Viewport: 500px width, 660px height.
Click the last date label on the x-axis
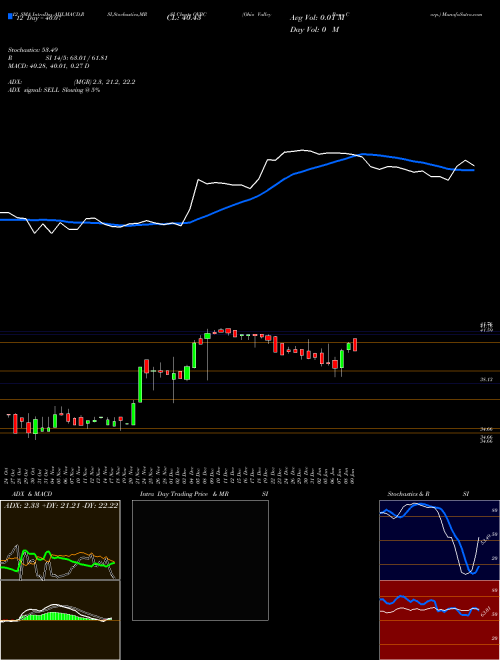[352, 476]
